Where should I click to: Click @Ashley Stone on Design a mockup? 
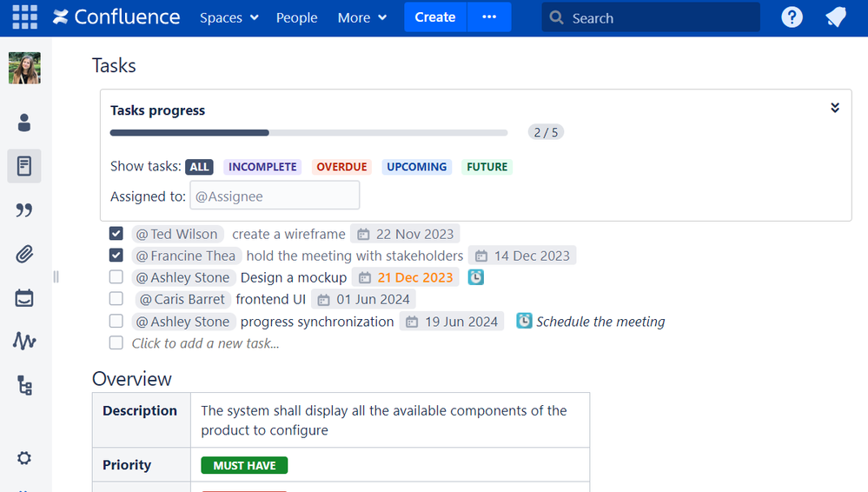[x=184, y=277]
